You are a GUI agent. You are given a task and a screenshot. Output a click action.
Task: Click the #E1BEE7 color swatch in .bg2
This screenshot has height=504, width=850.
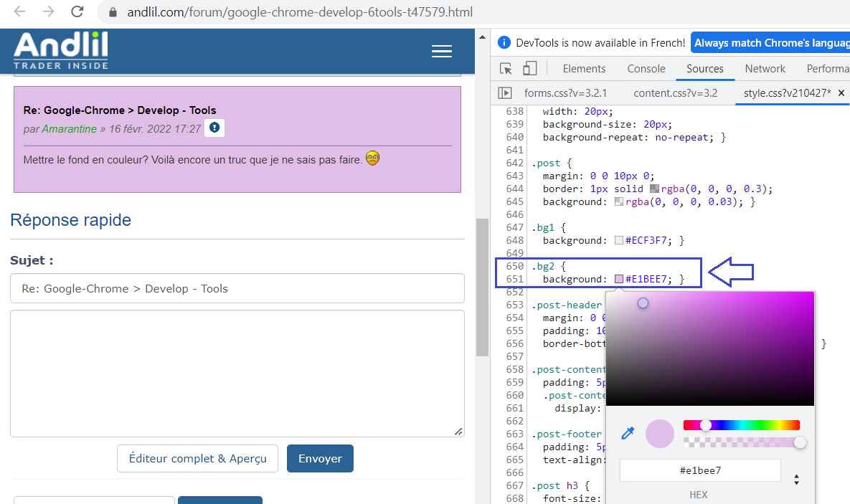point(619,279)
